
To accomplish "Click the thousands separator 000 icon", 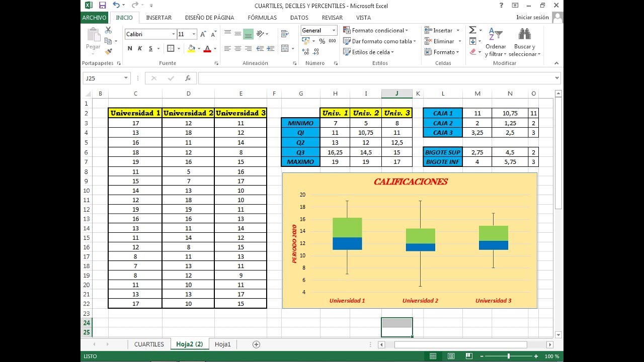I will (332, 41).
